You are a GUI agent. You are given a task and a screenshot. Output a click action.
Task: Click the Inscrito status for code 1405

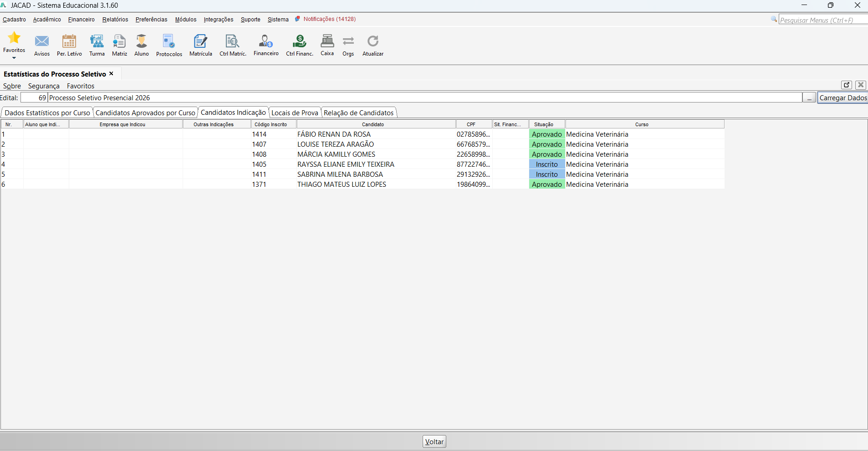pos(547,164)
